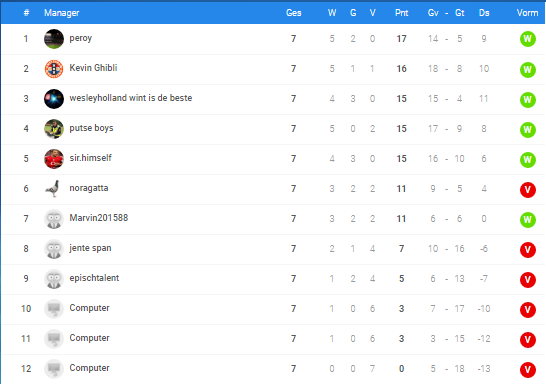Open peroy's manager avatar
The width and height of the screenshot is (546, 384).
click(x=54, y=39)
